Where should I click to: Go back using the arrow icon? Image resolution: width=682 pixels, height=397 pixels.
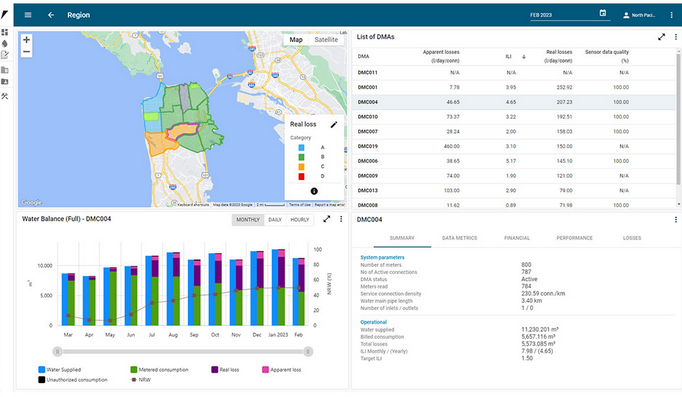(x=51, y=15)
